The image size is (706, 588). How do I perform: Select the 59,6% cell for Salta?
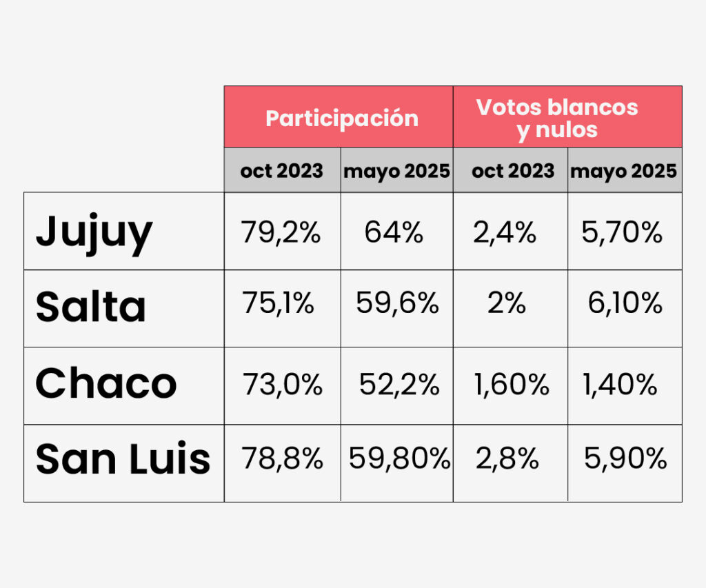[397, 303]
